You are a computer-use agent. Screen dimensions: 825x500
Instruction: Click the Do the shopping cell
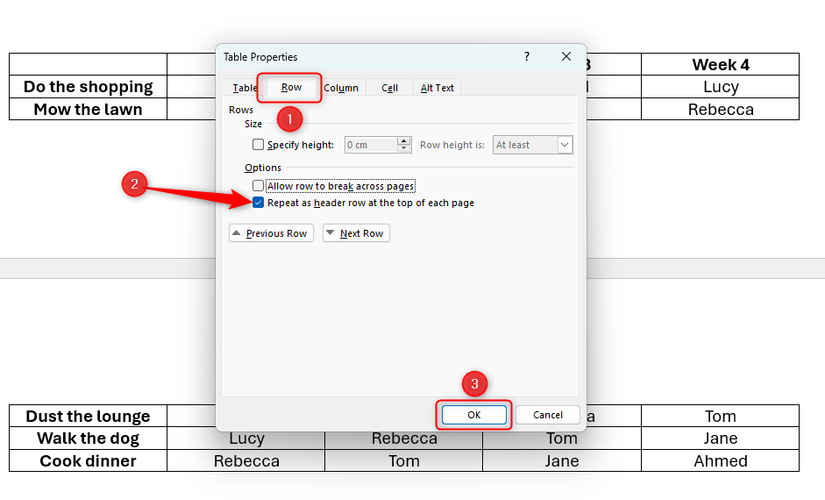(88, 86)
